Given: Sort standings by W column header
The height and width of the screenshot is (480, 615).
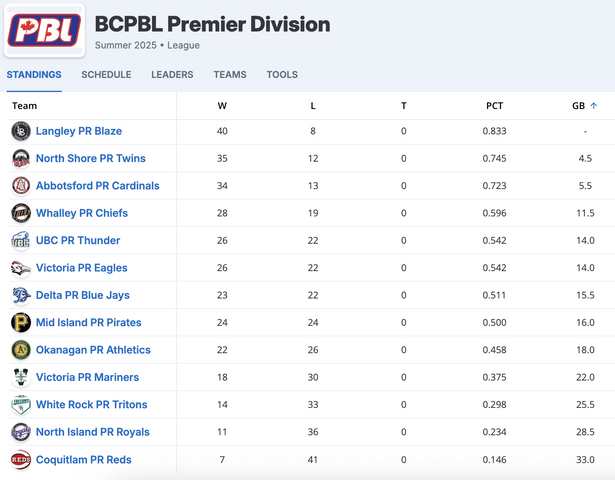Looking at the screenshot, I should pos(222,106).
